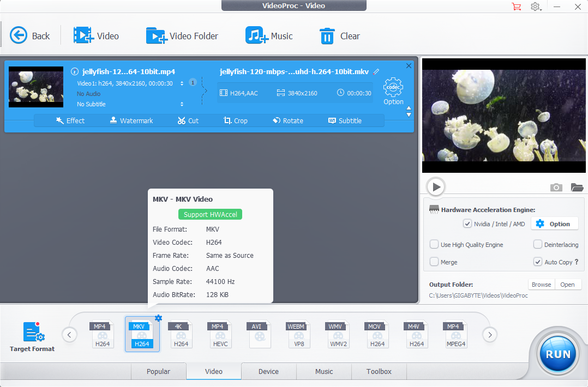This screenshot has width=588, height=387.
Task: Switch to the Toolbox tab
Action: click(379, 371)
